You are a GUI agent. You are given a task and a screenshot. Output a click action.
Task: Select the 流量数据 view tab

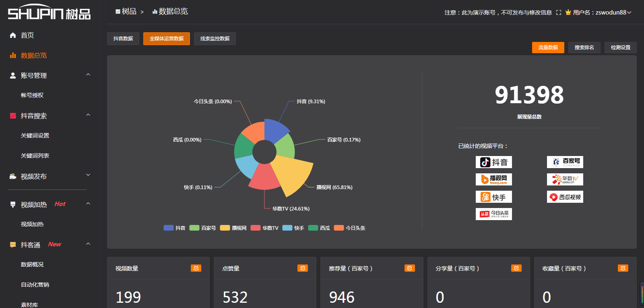click(x=548, y=48)
